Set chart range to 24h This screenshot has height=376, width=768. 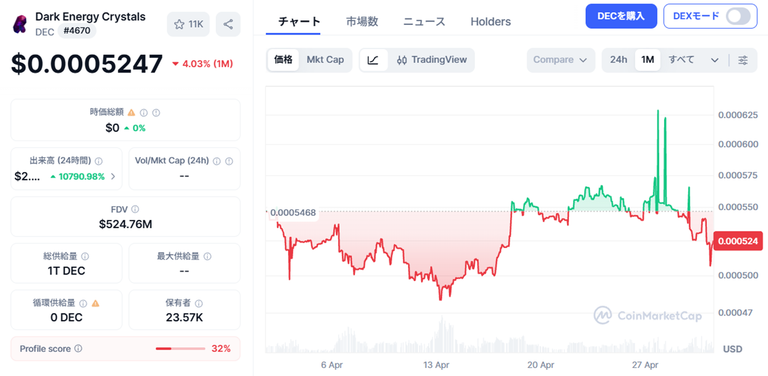(618, 60)
